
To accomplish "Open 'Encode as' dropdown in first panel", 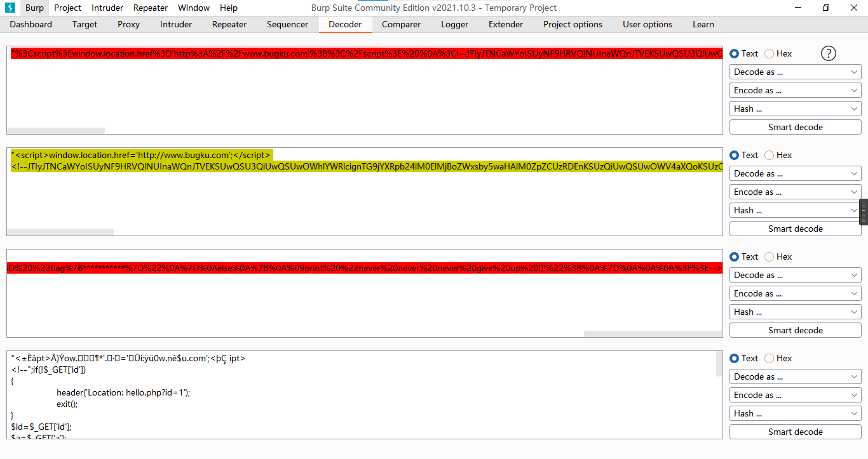I will [796, 90].
